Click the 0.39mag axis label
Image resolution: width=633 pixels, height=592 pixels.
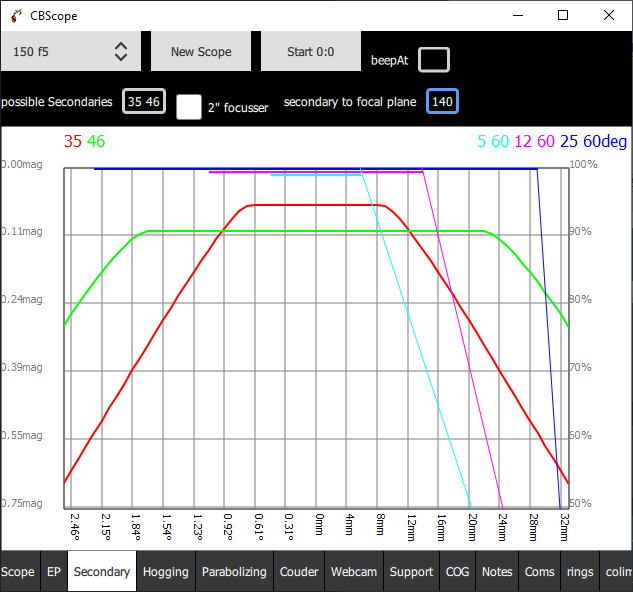21,367
